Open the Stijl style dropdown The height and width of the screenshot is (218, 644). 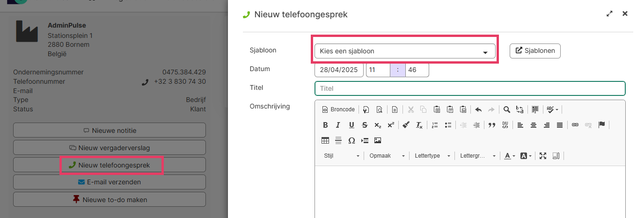tap(342, 156)
